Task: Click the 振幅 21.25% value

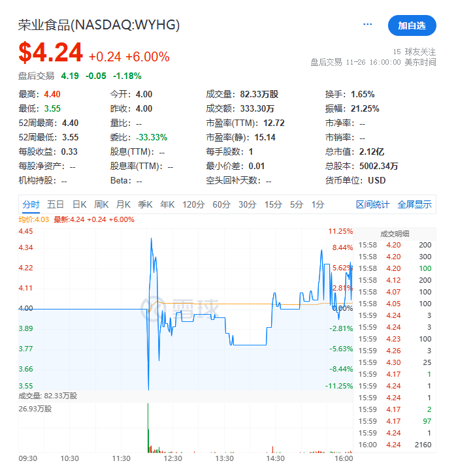Action: click(x=365, y=108)
